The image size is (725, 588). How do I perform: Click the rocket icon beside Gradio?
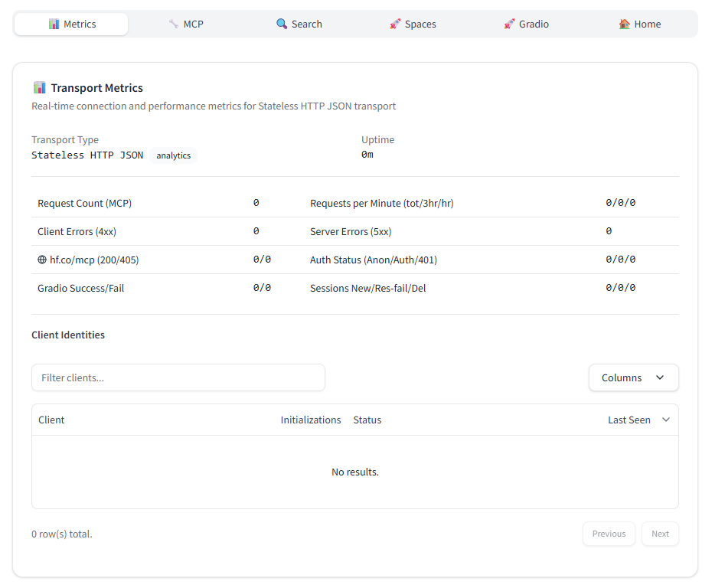click(x=509, y=24)
